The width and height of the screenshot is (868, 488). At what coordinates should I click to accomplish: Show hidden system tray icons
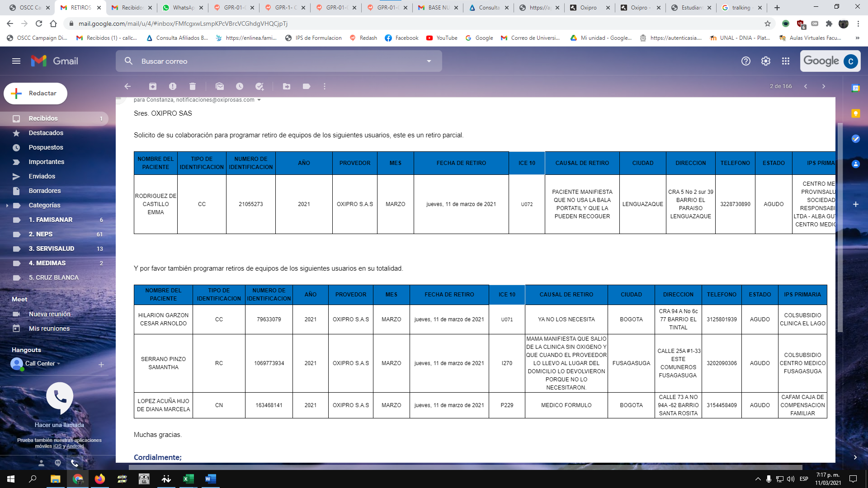[x=758, y=479]
